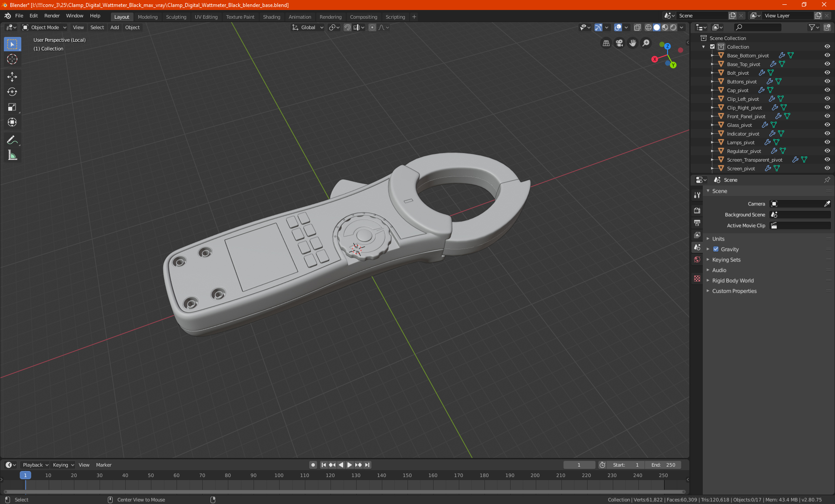Open the viewport Add menu
The height and width of the screenshot is (504, 835).
114,27
